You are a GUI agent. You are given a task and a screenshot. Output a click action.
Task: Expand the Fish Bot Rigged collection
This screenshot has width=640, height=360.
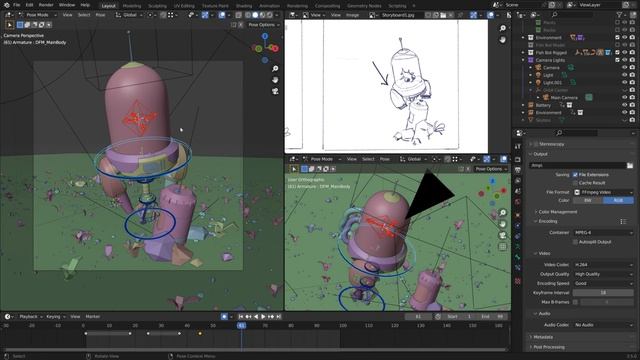(x=523, y=52)
